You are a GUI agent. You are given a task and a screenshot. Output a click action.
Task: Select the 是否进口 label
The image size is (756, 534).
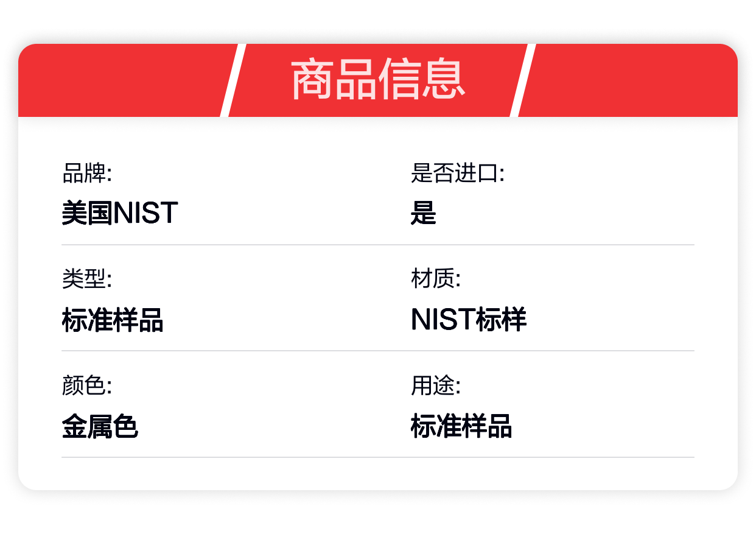tap(458, 173)
